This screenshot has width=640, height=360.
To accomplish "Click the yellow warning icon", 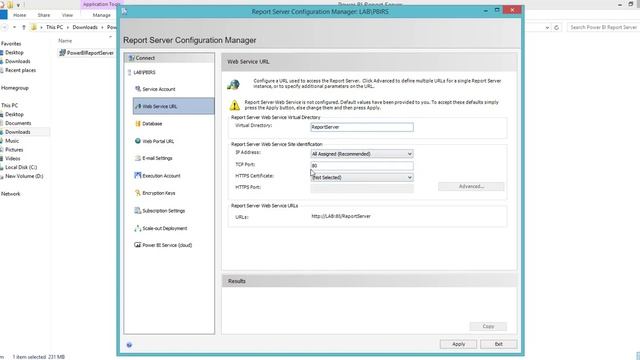I will point(235,105).
